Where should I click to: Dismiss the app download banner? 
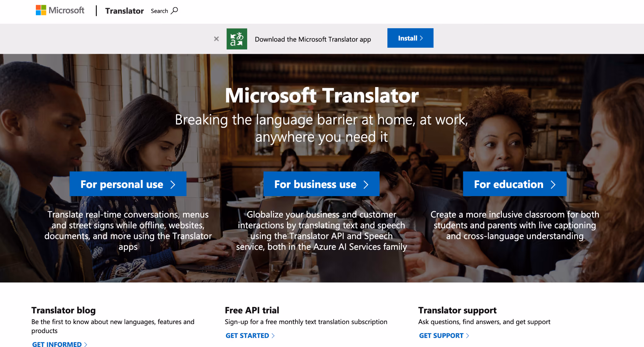tap(216, 39)
